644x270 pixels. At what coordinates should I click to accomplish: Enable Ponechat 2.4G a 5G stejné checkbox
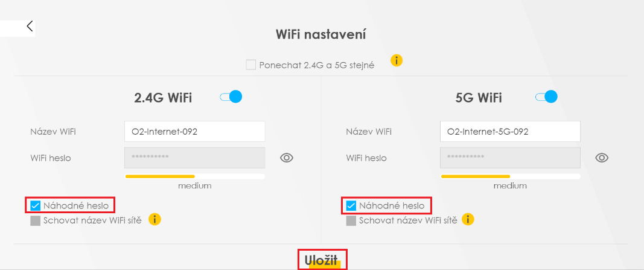point(251,65)
